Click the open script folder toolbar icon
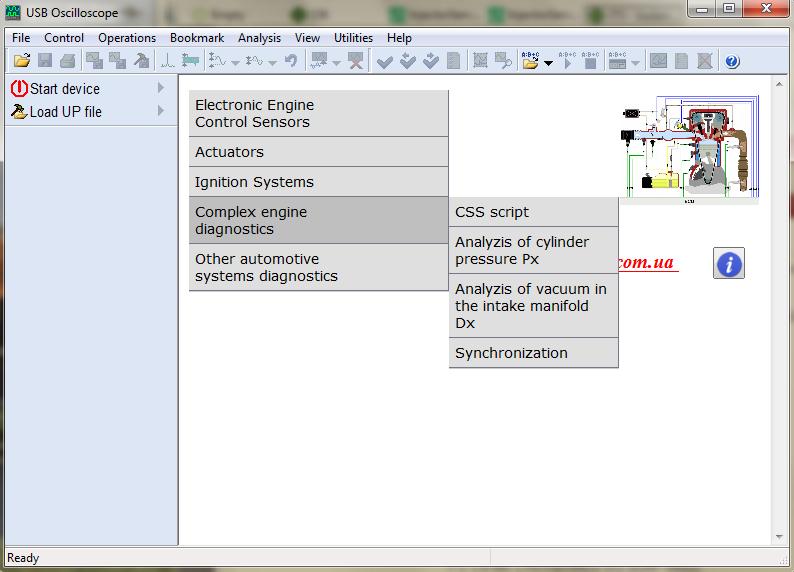Viewport: 794px width, 572px height. (x=530, y=61)
